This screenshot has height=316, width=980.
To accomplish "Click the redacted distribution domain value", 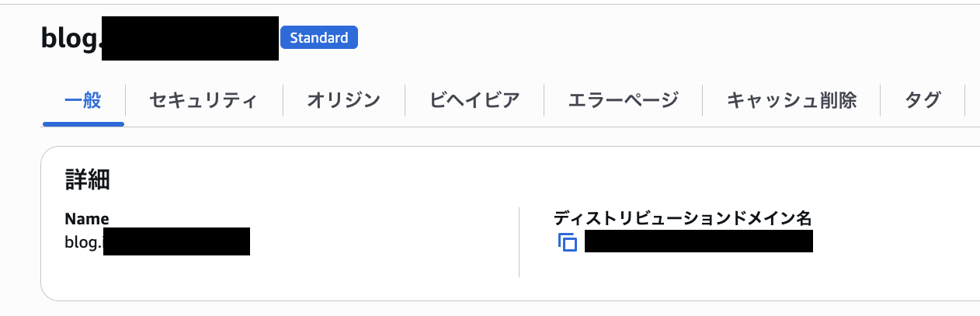I will 698,242.
